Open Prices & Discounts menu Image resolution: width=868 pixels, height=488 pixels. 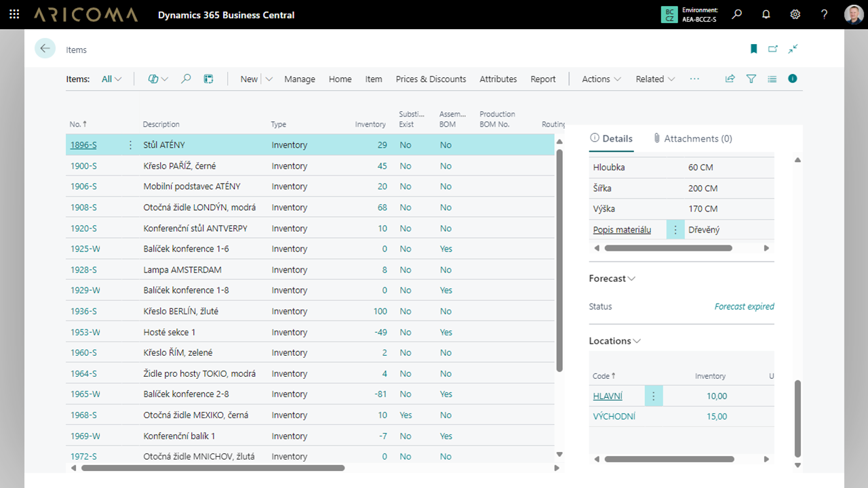click(x=431, y=79)
